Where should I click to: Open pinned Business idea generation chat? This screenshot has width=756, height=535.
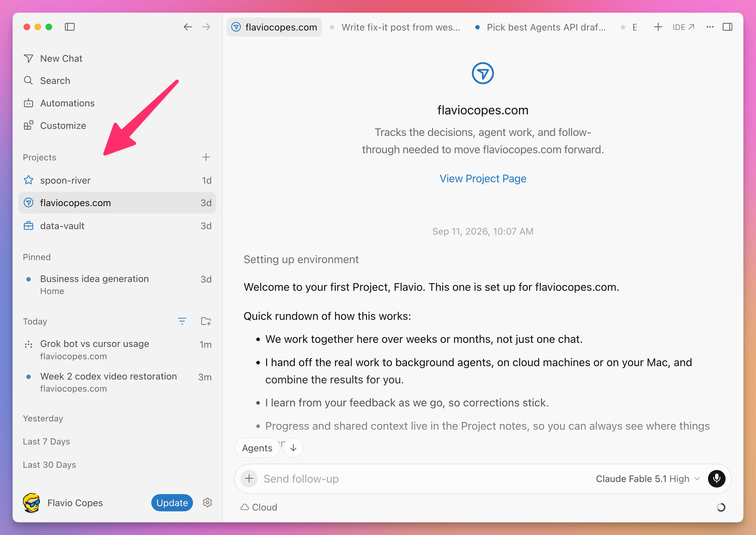tap(117, 285)
